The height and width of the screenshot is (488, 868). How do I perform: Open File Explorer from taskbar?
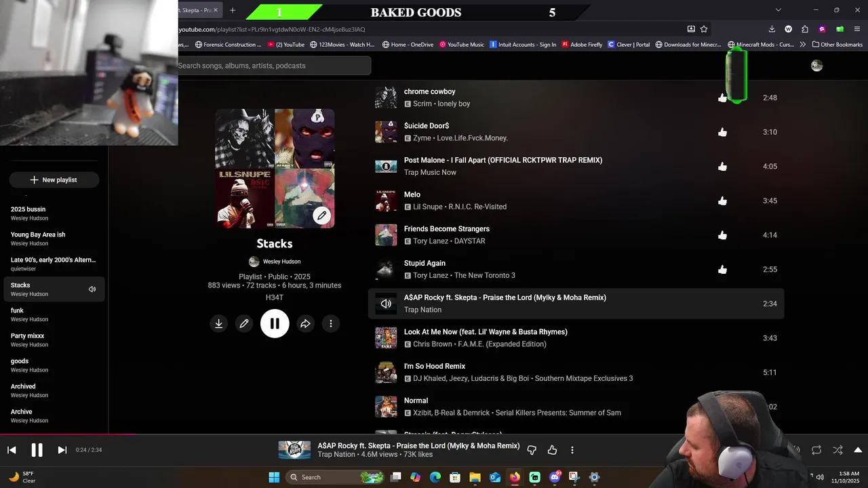coord(475,477)
